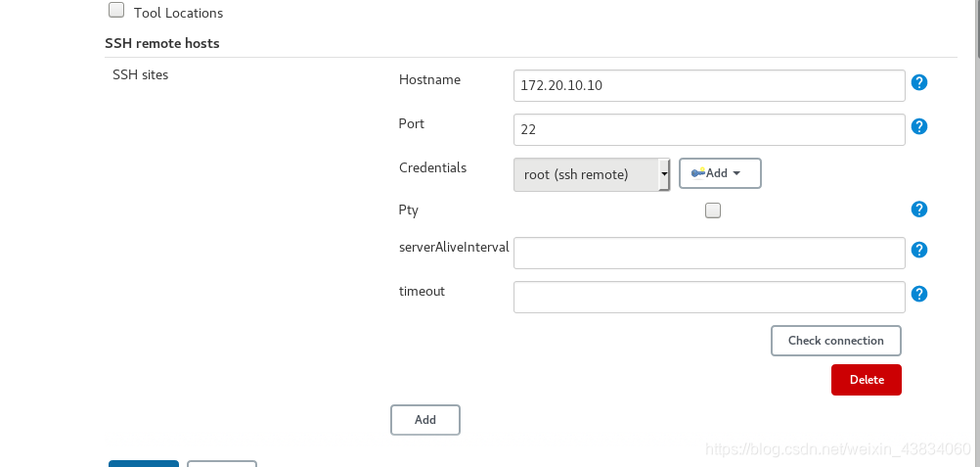Select the SSH sites label
This screenshot has width=980, height=467.
pyautogui.click(x=140, y=74)
